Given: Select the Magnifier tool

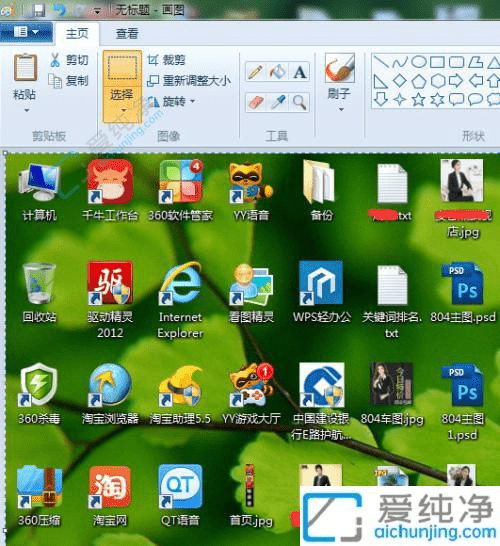Looking at the screenshot, I should point(299,102).
